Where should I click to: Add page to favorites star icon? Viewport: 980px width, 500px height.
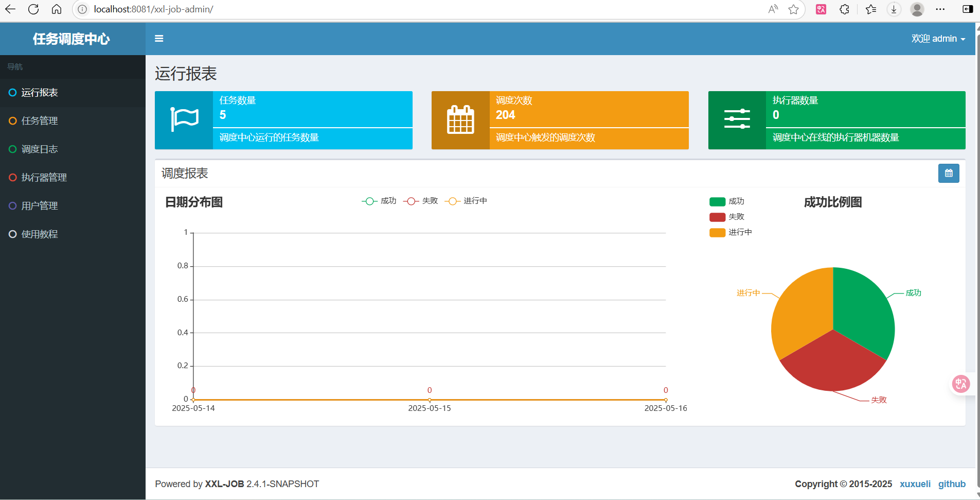pos(794,9)
